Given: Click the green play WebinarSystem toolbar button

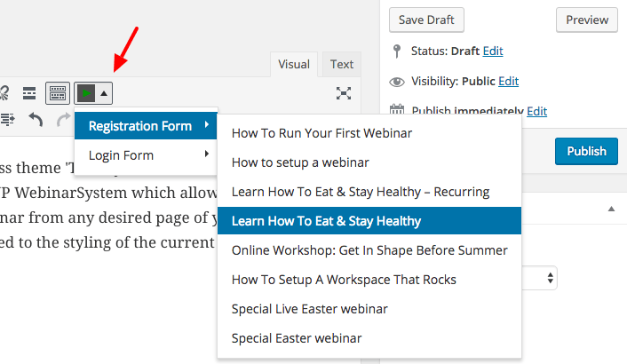Looking at the screenshot, I should point(86,93).
